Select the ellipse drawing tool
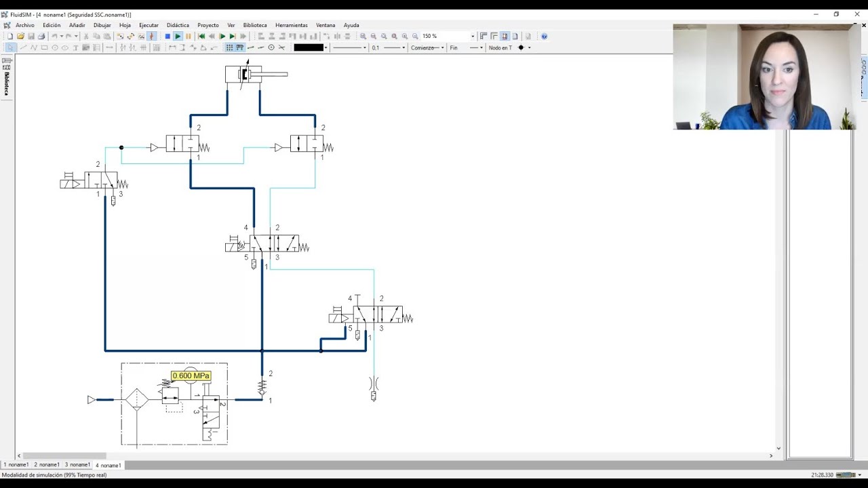Image resolution: width=868 pixels, height=488 pixels. click(x=65, y=47)
